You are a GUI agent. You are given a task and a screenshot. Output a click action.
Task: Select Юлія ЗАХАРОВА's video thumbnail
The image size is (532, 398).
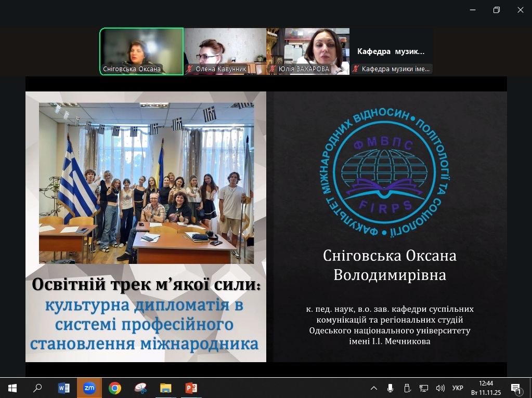308,51
